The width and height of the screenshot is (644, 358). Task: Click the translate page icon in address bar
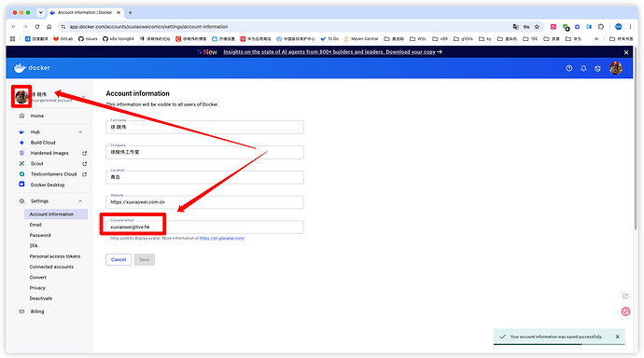pos(515,27)
